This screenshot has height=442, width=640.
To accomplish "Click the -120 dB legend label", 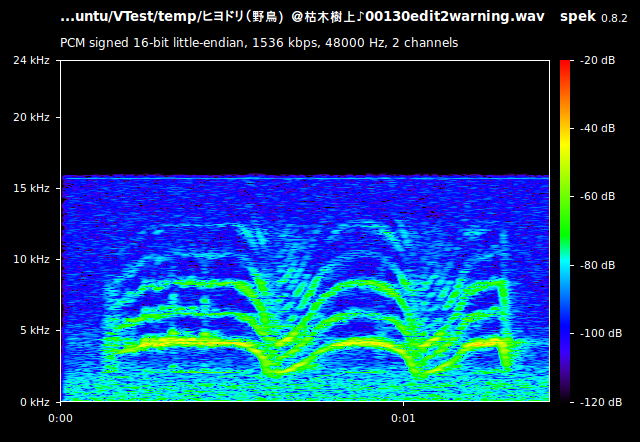I will 601,402.
